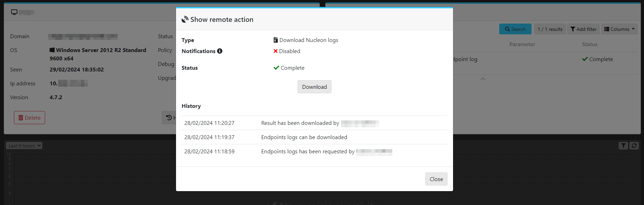This screenshot has width=644, height=205.
Task: Click 'Result has been downloaded by' text
Action: (x=300, y=123)
